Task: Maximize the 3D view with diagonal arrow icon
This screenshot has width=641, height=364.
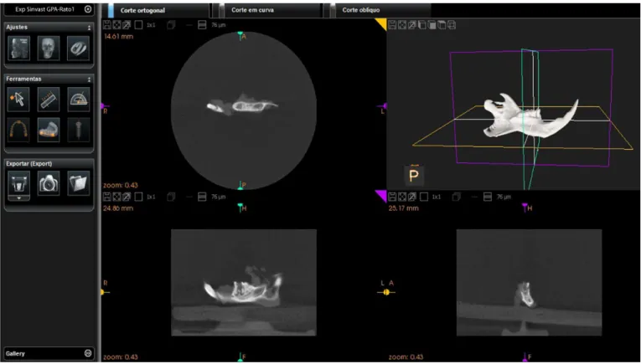Action: pyautogui.click(x=412, y=25)
